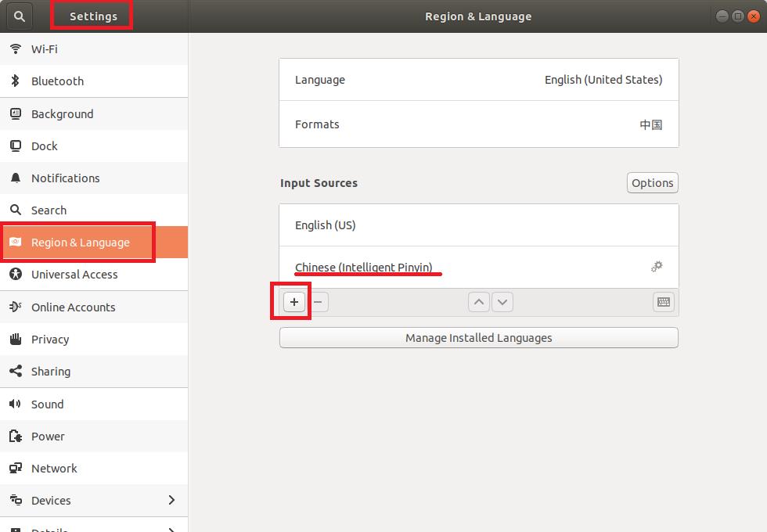The image size is (767, 532).
Task: Open the Privacy panel icon
Action: click(16, 339)
